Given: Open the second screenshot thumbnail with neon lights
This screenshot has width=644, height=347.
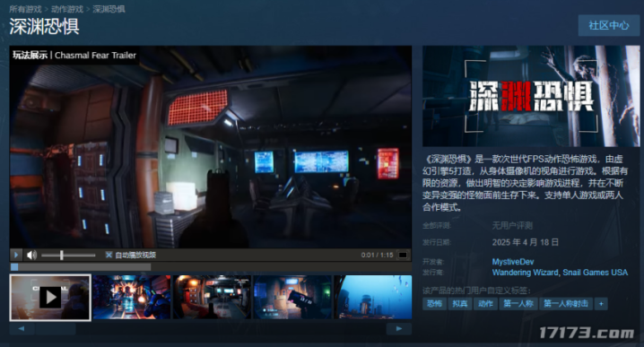Looking at the screenshot, I should (x=132, y=298).
